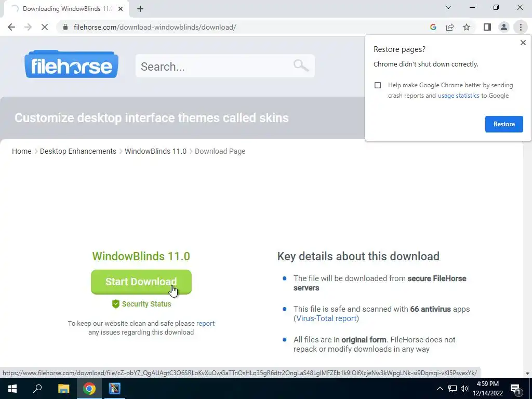532x399 pixels.
Task: Open the pinned app next to Chrome
Action: (x=115, y=389)
